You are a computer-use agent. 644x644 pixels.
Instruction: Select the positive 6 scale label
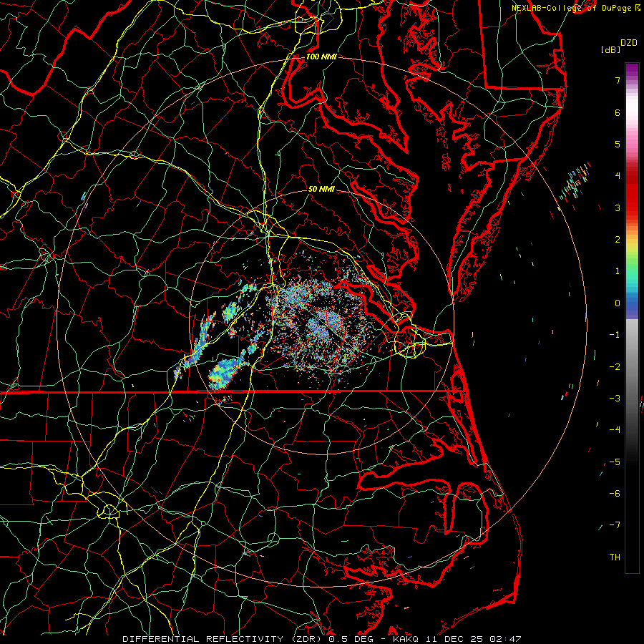click(618, 112)
